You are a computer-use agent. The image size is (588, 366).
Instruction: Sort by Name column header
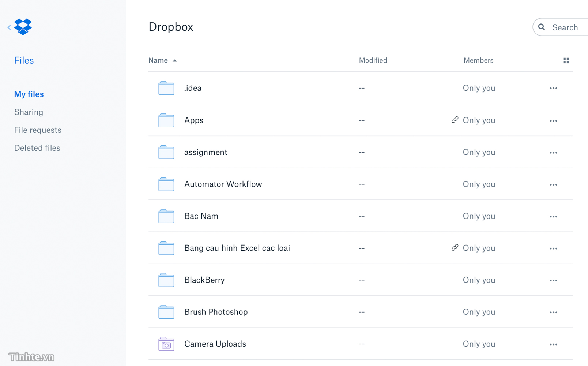coord(158,60)
